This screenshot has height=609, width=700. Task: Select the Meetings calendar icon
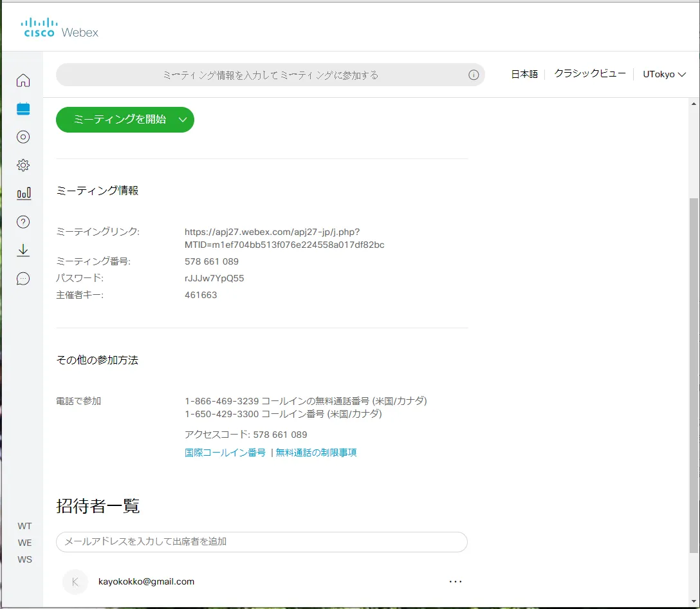pyautogui.click(x=23, y=108)
